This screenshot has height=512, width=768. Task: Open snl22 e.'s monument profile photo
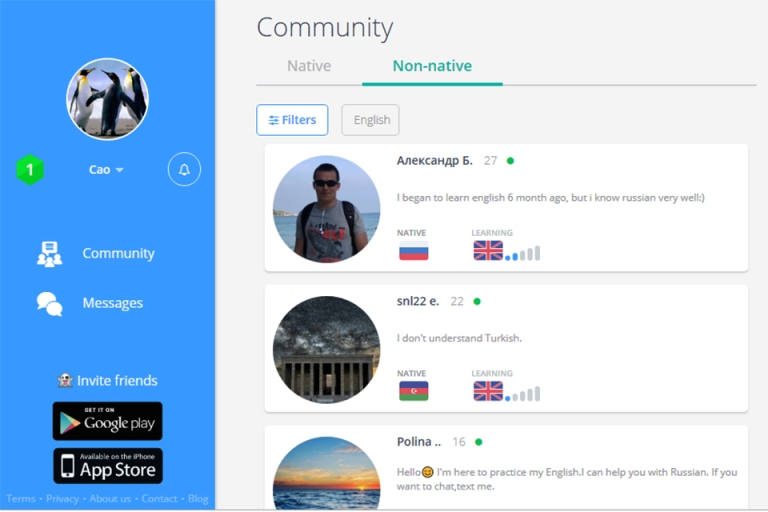[x=326, y=350]
